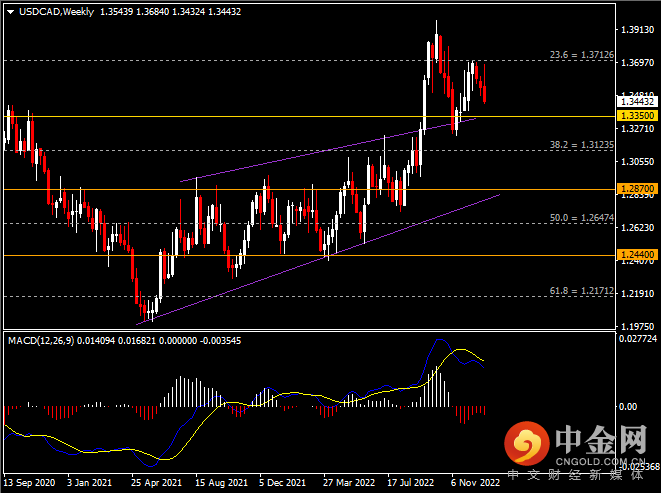Viewport: 661px width, 493px height.
Task: Click the current price 1.34432 marker
Action: tap(638, 101)
